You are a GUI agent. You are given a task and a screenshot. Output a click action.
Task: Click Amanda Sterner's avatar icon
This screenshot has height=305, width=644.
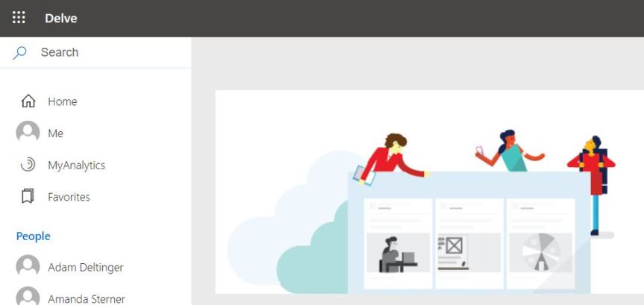click(x=28, y=297)
